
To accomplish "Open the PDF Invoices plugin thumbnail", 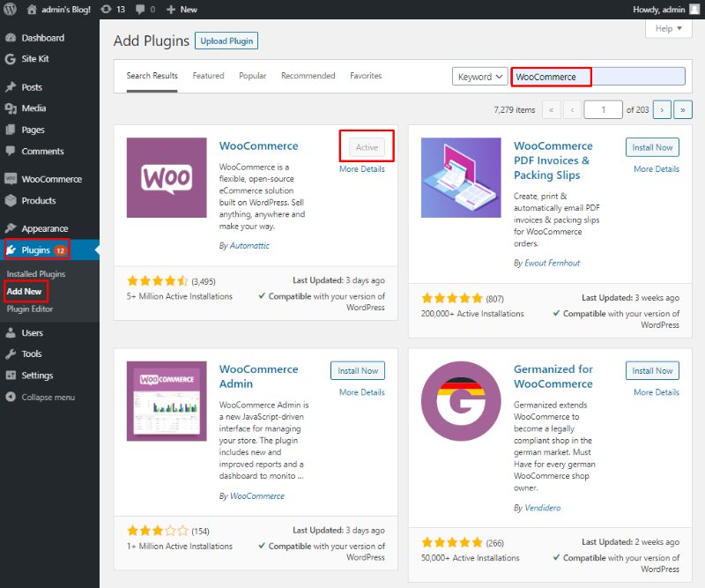I will (x=461, y=178).
